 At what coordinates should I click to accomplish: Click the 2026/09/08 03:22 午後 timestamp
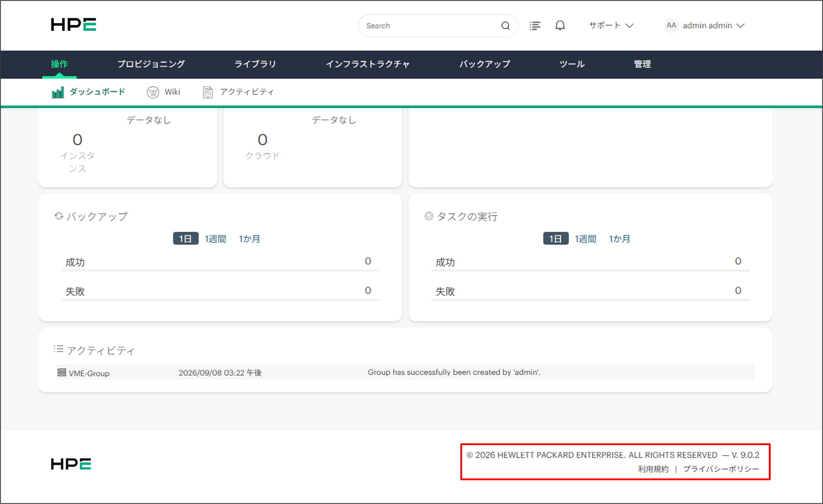(220, 372)
